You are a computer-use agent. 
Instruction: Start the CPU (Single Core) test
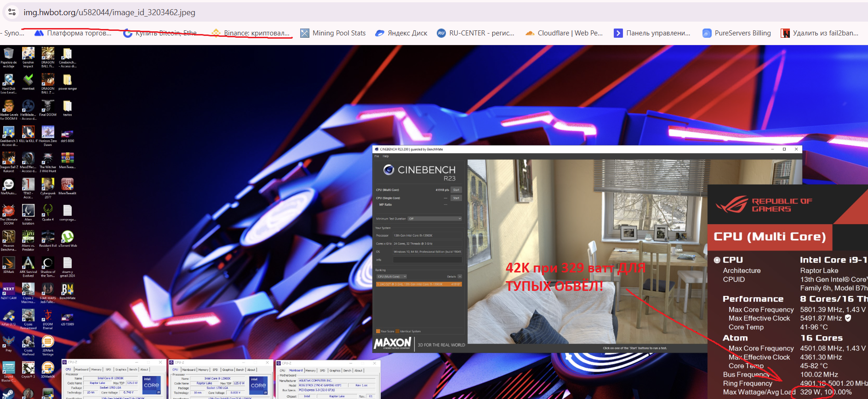456,198
